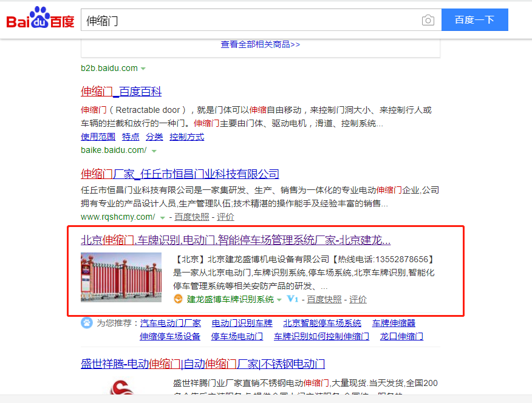
Task: Click the V1 verification badge
Action: coord(293,299)
